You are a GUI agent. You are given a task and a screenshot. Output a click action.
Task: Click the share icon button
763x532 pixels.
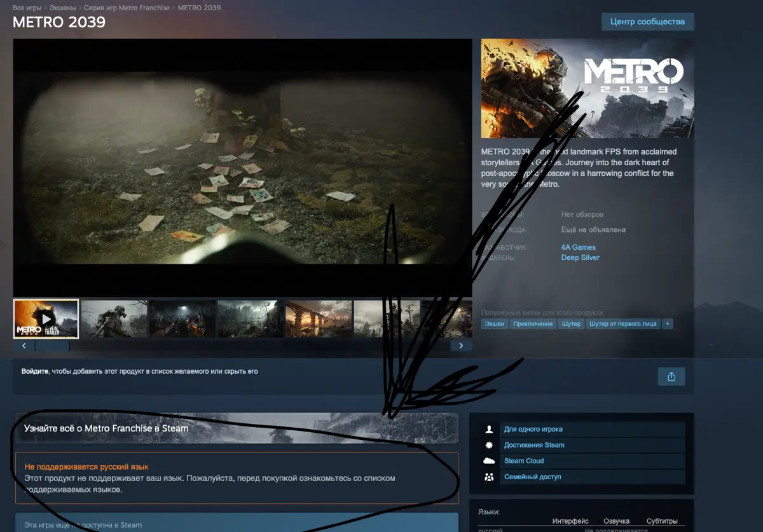(671, 376)
